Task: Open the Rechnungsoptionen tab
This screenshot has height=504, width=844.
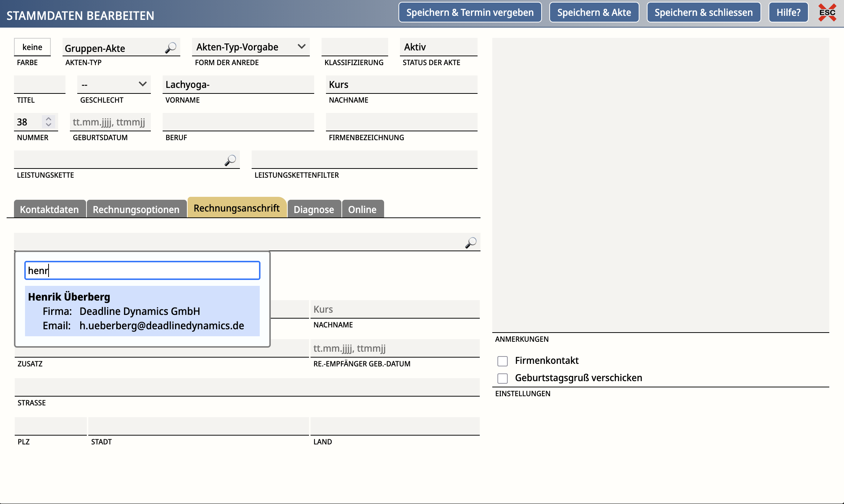Action: tap(136, 209)
